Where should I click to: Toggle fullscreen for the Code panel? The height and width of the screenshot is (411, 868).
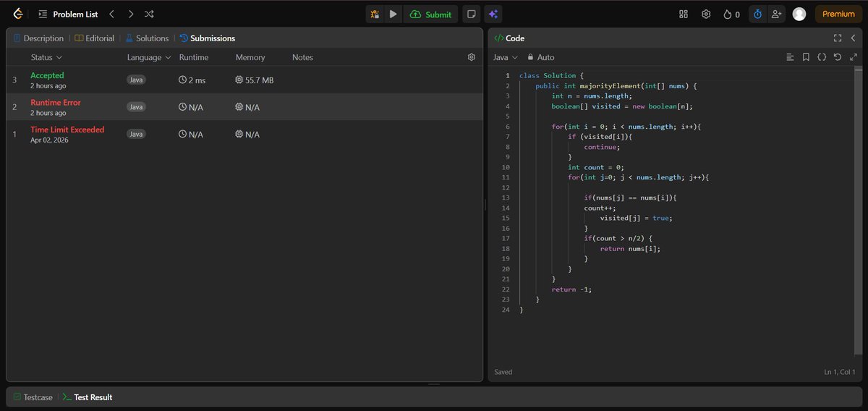tap(838, 38)
